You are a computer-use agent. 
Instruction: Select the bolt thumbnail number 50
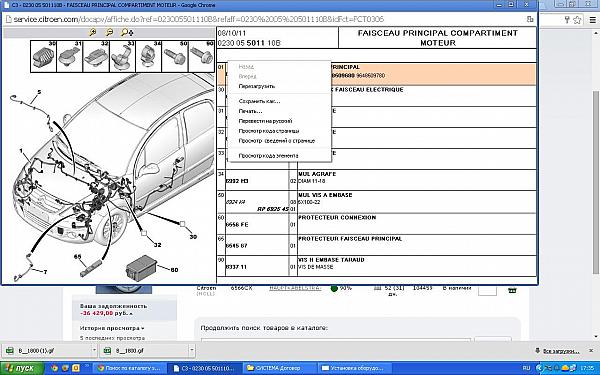pos(174,57)
